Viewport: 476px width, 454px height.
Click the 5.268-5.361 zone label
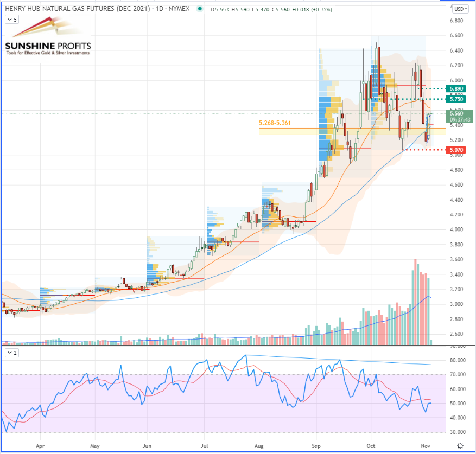275,123
